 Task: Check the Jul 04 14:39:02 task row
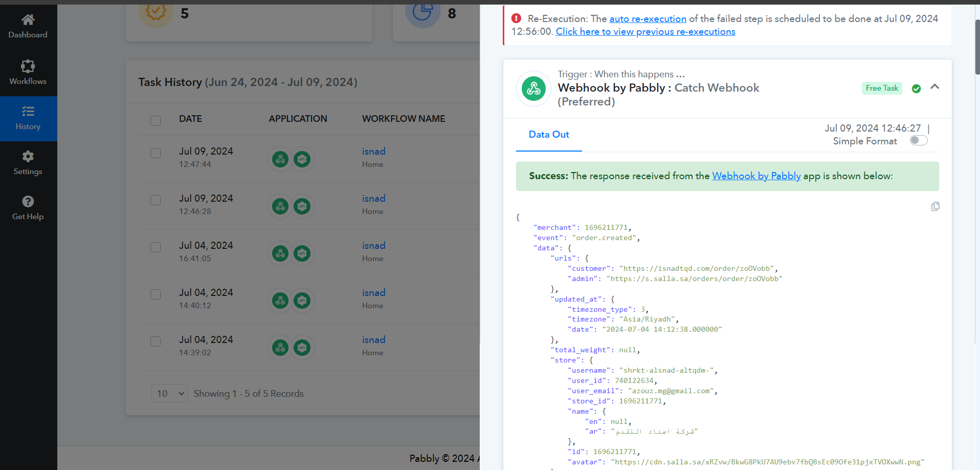click(x=155, y=341)
